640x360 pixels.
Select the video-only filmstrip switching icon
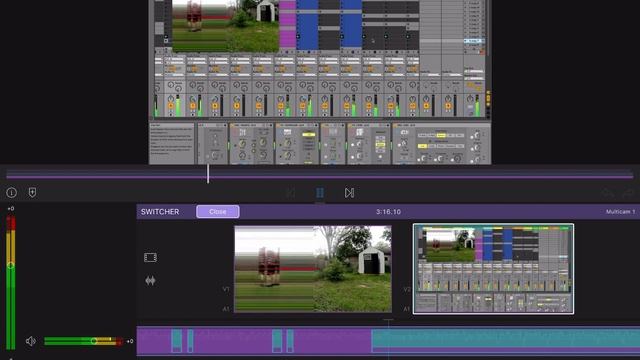pyautogui.click(x=150, y=258)
